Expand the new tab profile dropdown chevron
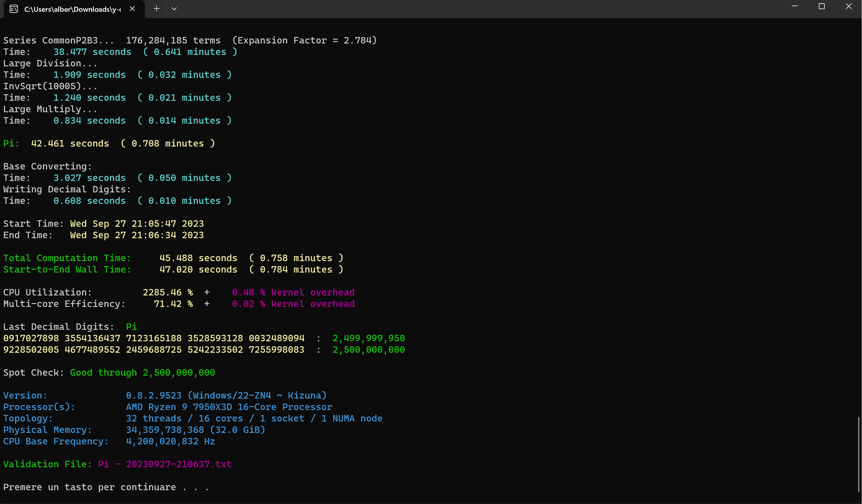 click(x=174, y=9)
